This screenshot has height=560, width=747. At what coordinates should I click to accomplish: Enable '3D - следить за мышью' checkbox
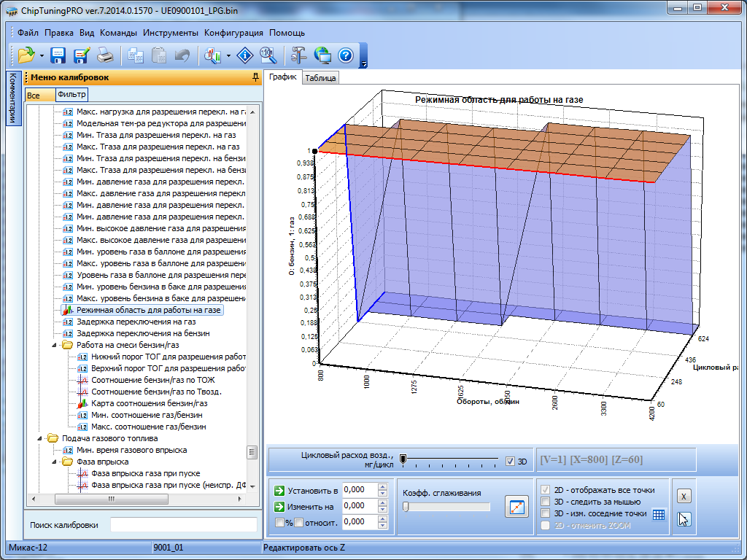tap(545, 502)
